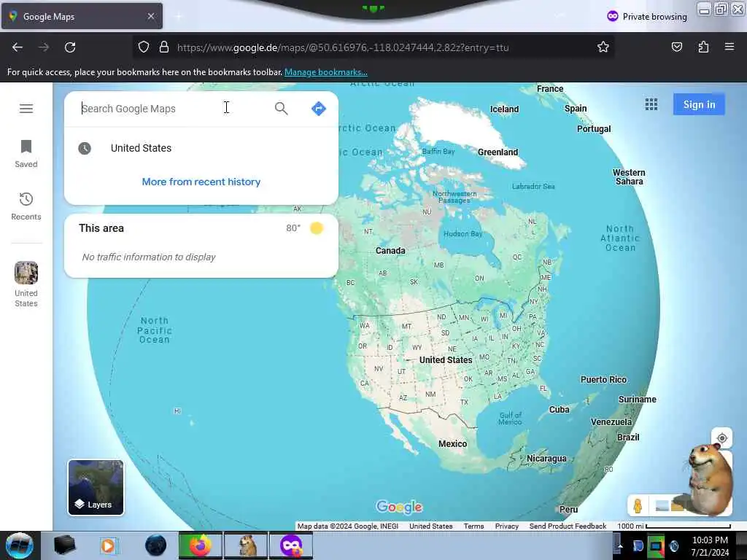Viewport: 747px width, 560px height.
Task: Click the magnifier search icon
Action: 281,109
